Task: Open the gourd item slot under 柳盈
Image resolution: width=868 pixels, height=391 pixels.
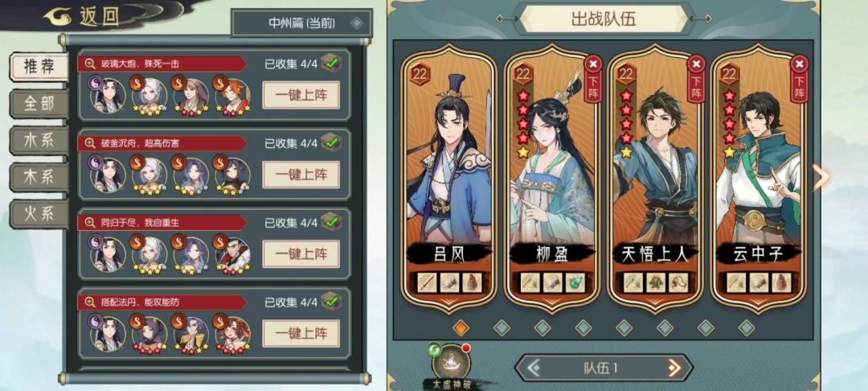Action: pyautogui.click(x=575, y=282)
